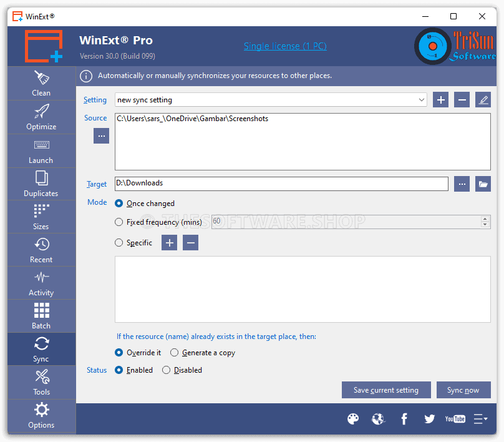Browse for Source resources via ellipsis
The width and height of the screenshot is (504, 442).
point(101,135)
